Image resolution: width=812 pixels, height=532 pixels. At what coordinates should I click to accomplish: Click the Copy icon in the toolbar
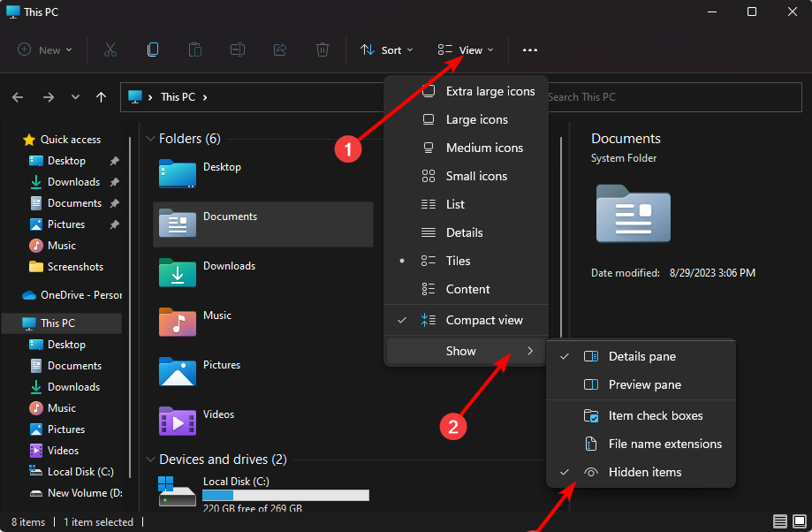(152, 49)
